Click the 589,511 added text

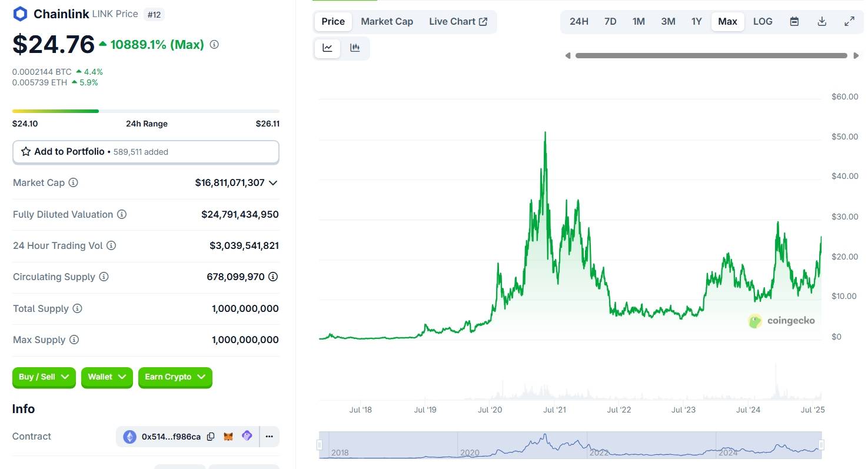(140, 152)
